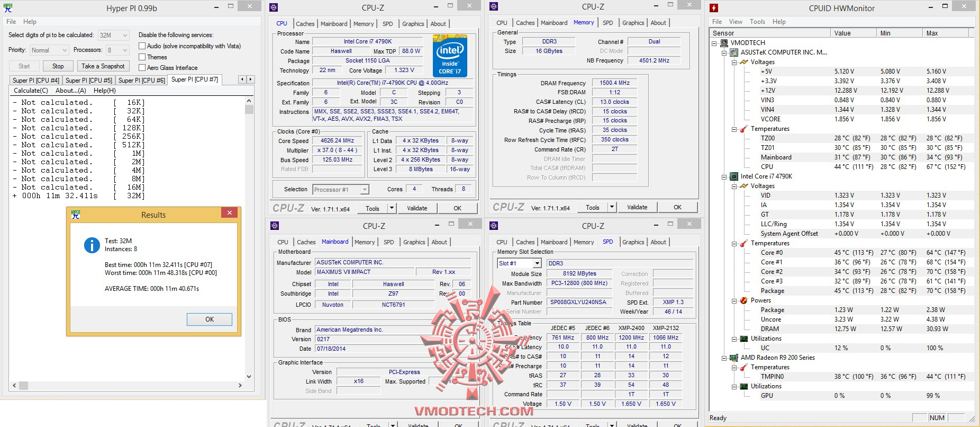Open the File menu in Hyper PI
Viewport: 980px width, 427px height.
tap(11, 22)
